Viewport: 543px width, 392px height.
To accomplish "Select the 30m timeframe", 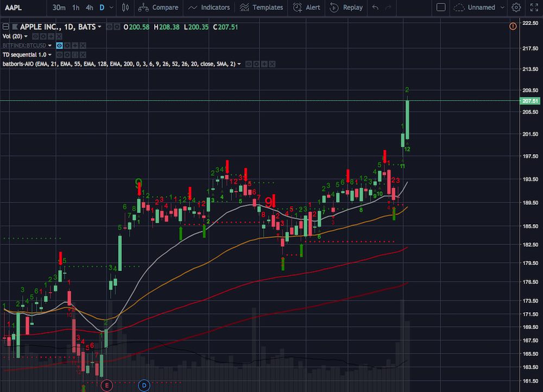I will (59, 7).
